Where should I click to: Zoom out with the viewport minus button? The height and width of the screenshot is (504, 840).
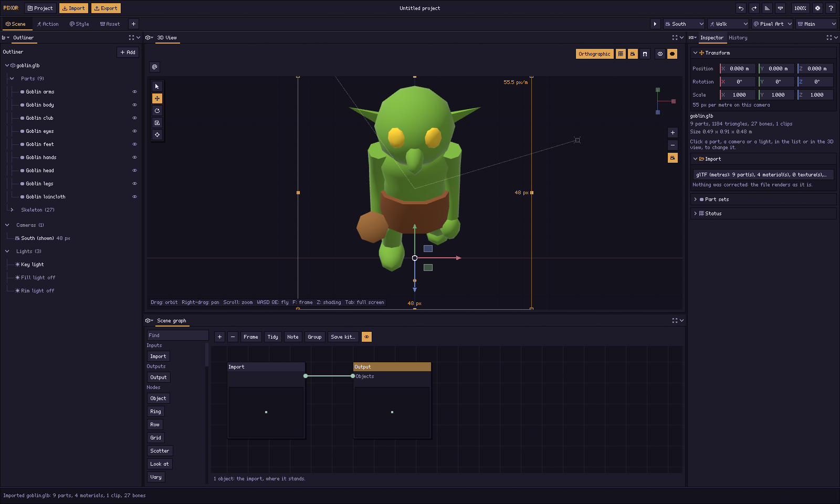673,145
